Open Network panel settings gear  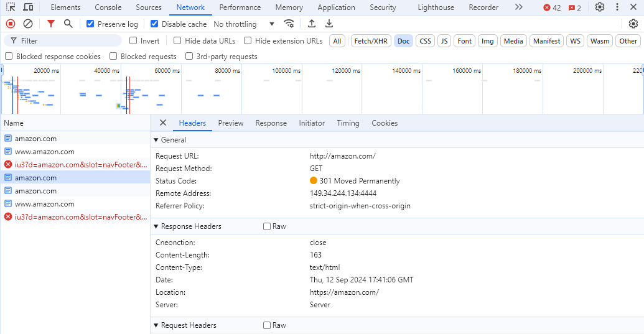(633, 24)
